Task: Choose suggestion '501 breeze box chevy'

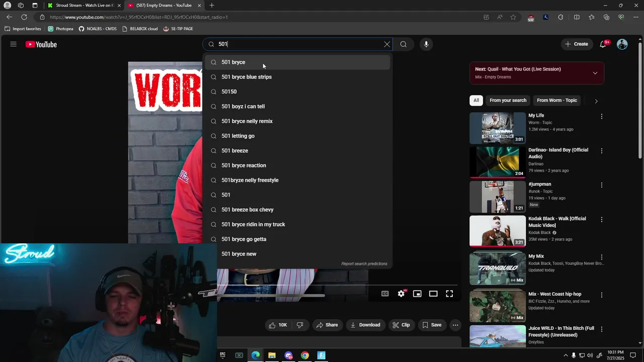Action: tap(297, 210)
